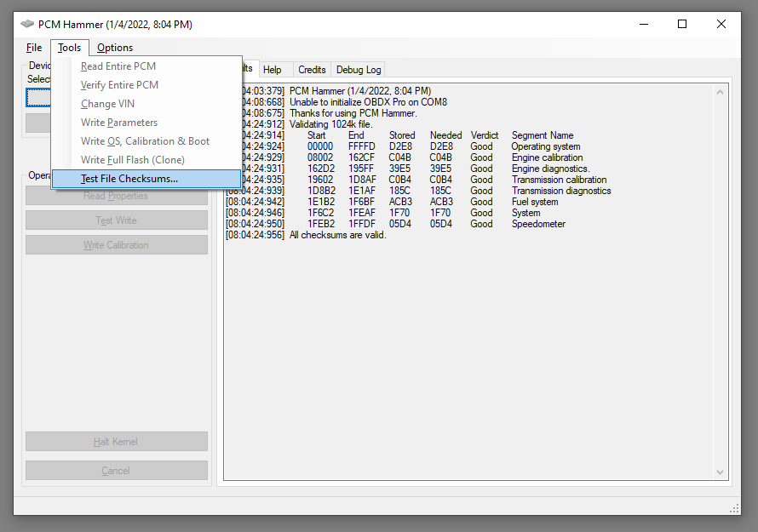Open the File menu

(34, 48)
